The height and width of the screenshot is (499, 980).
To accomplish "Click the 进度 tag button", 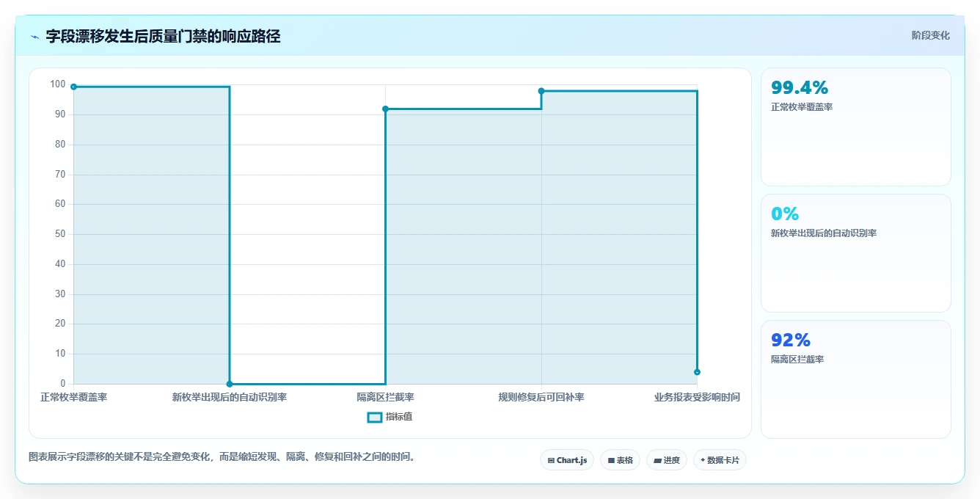I will coord(667,460).
